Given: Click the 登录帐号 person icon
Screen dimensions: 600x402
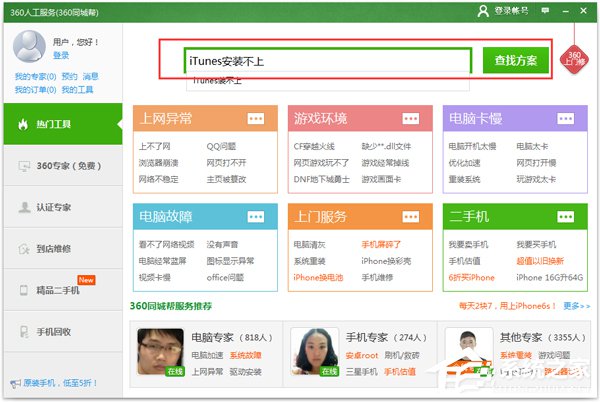Looking at the screenshot, I should pyautogui.click(x=484, y=11).
